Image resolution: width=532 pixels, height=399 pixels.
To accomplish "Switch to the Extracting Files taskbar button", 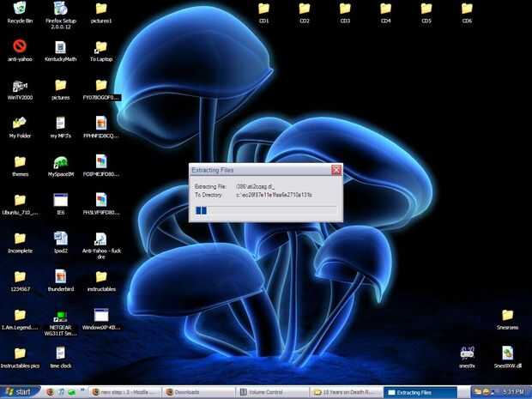I will [420, 392].
